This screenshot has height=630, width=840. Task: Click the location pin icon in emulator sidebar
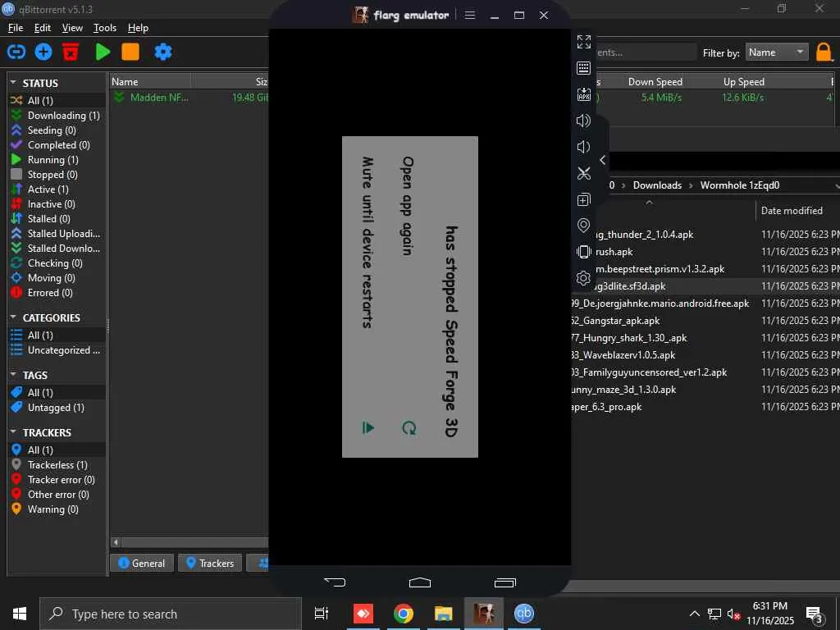coord(583,226)
